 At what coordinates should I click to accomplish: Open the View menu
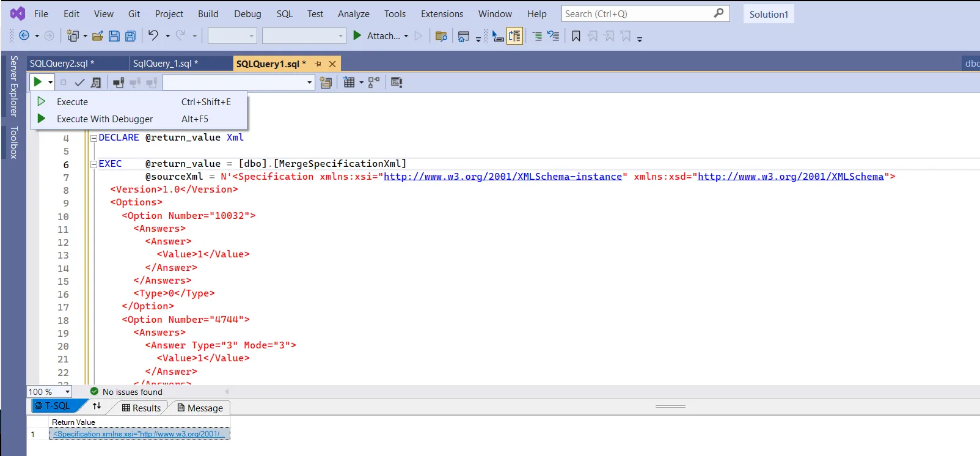pos(103,13)
